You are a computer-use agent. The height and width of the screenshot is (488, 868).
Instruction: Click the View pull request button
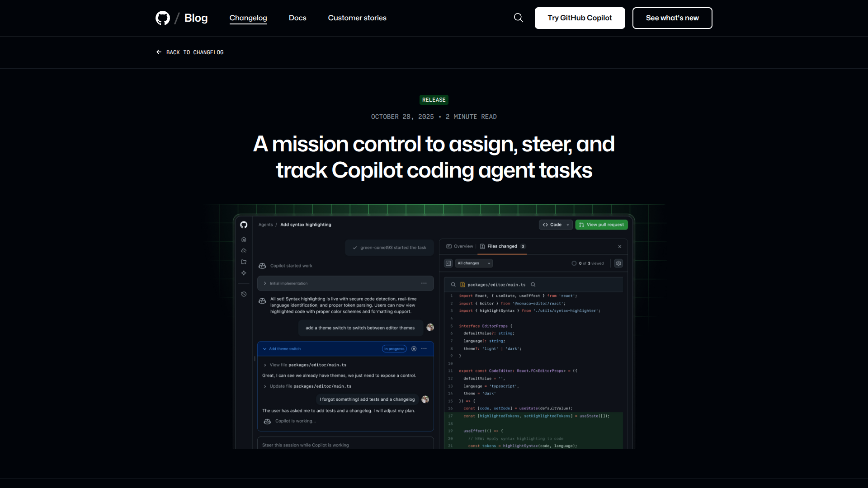[601, 225]
